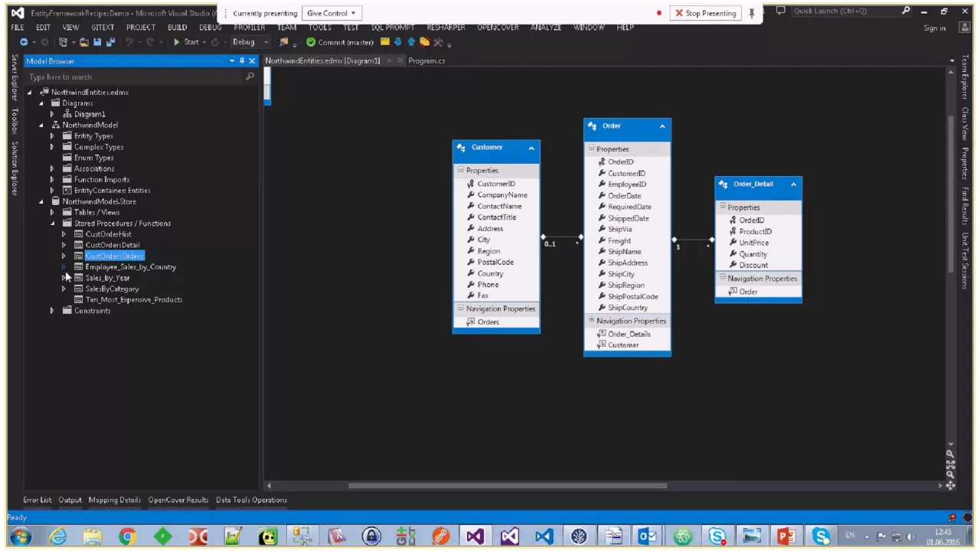Open the ANALYZE menu
Viewport: 980px width, 551px height.
[545, 28]
